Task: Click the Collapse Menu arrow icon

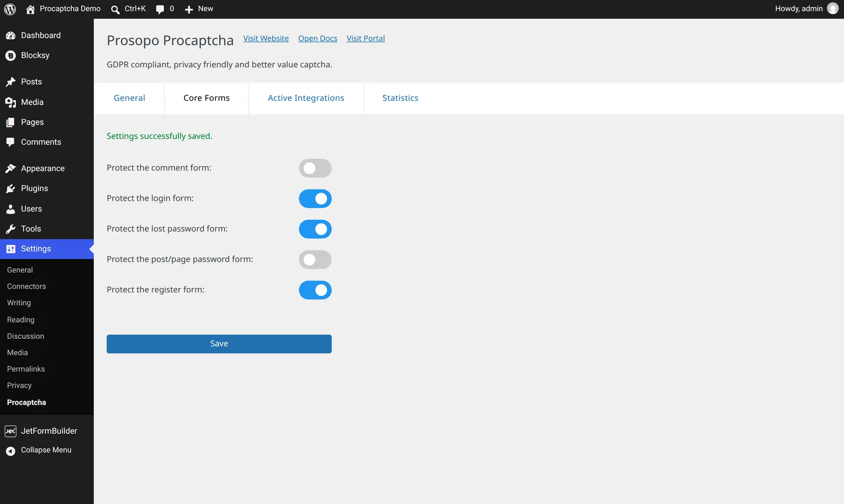Action: tap(11, 451)
